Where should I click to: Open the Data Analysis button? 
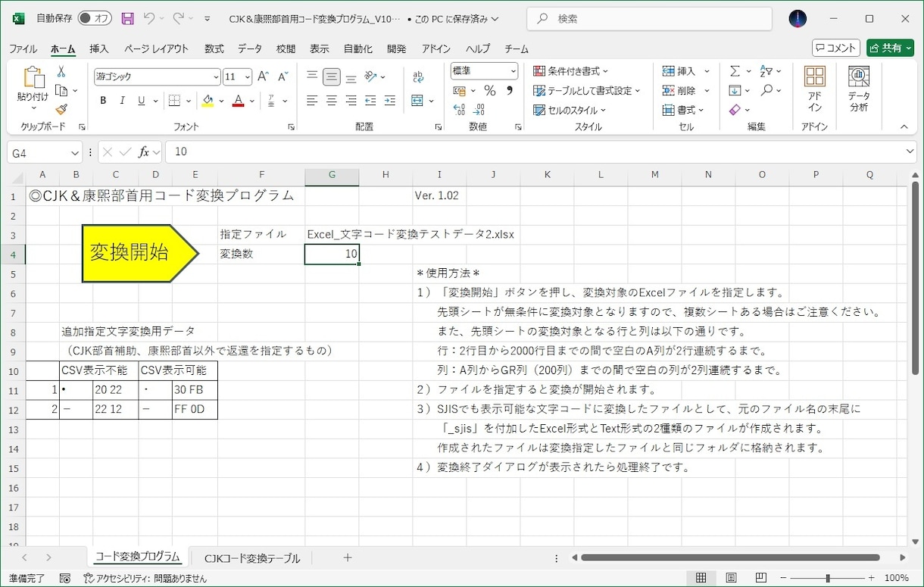(x=859, y=89)
